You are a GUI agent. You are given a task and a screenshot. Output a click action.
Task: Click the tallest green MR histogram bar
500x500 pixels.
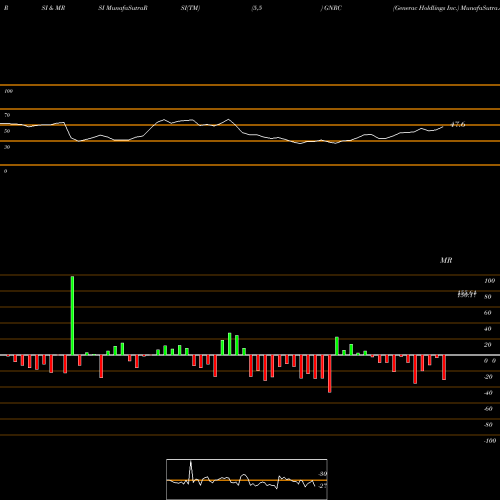pyautogui.click(x=72, y=315)
